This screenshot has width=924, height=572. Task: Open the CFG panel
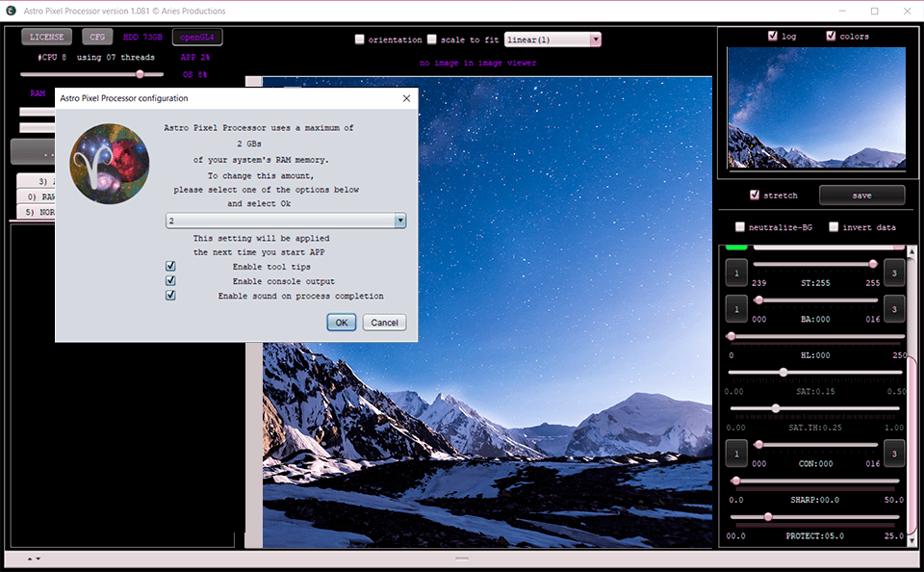click(96, 36)
